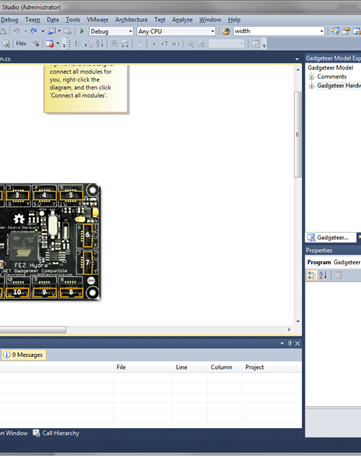Viewport: 361px width, 456px height.
Task: Open the Architecture menu
Action: pos(131,20)
